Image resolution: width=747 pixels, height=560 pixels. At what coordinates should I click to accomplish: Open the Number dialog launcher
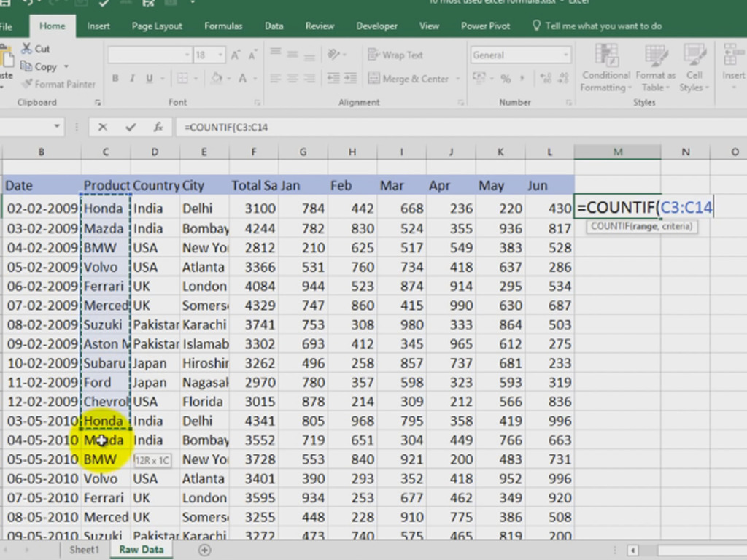click(569, 102)
